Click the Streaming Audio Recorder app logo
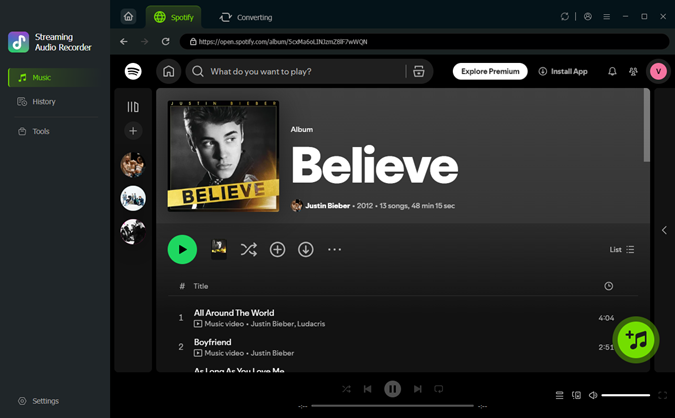The image size is (675, 418). (19, 42)
